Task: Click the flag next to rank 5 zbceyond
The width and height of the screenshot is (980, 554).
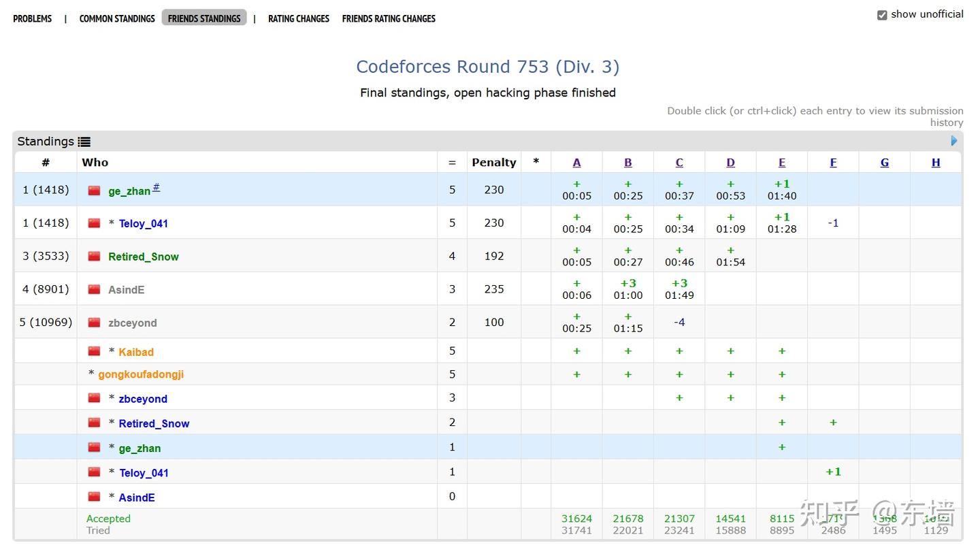Action: [x=94, y=323]
